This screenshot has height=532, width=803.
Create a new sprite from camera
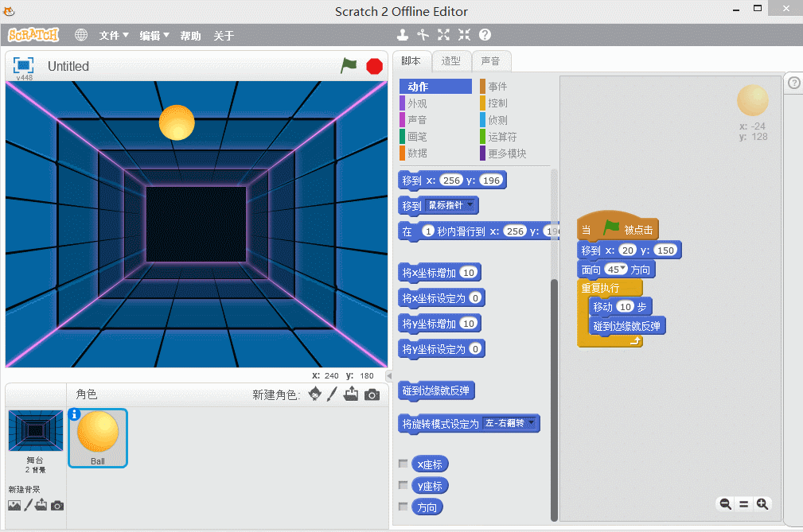(372, 394)
